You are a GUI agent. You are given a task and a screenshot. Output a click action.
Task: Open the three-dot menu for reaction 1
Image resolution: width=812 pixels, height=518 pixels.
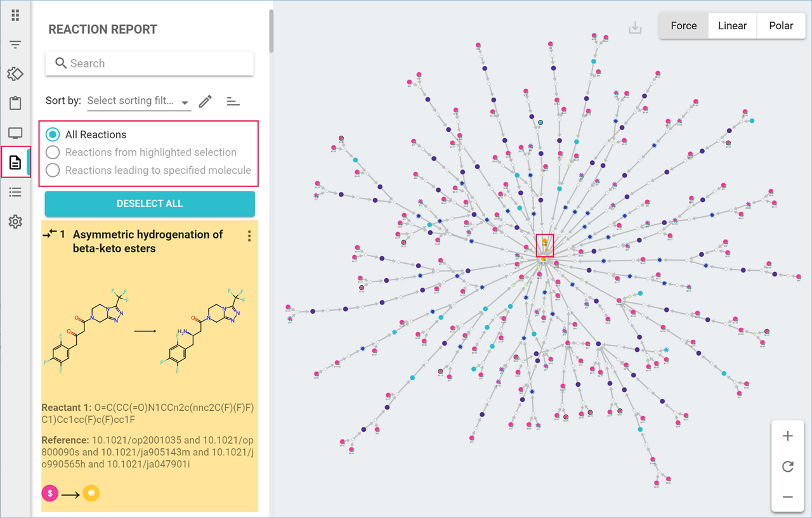(x=249, y=236)
